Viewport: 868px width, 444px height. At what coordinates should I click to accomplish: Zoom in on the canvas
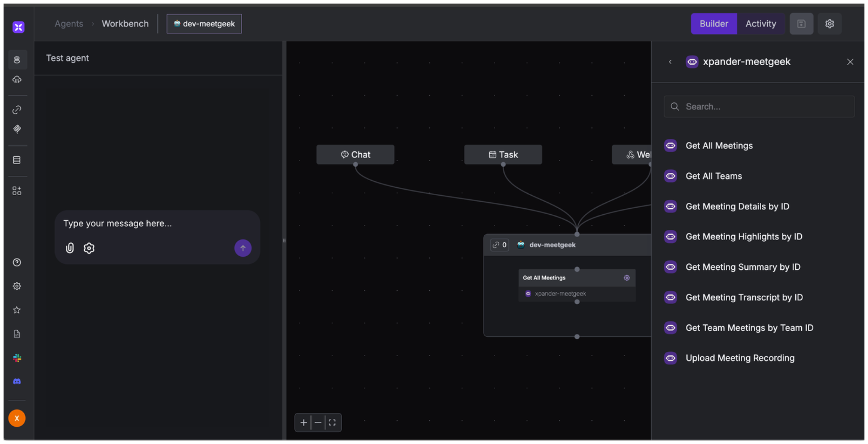pos(304,422)
